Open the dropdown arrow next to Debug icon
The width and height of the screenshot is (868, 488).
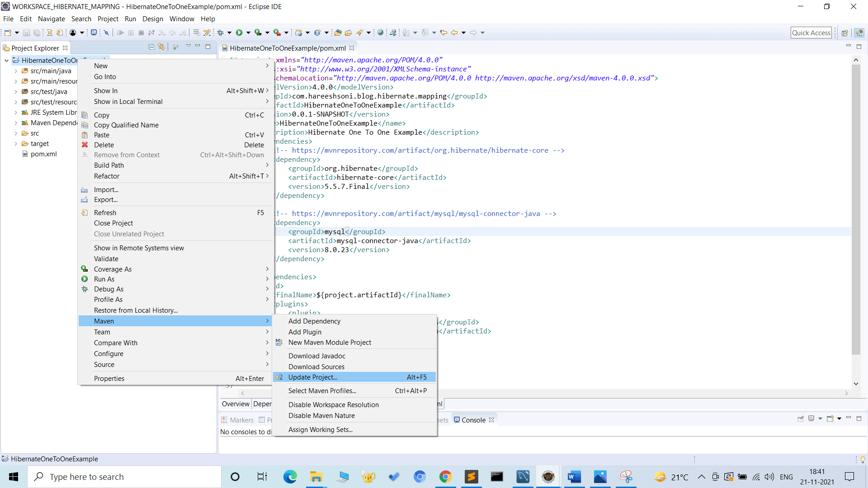(x=229, y=33)
